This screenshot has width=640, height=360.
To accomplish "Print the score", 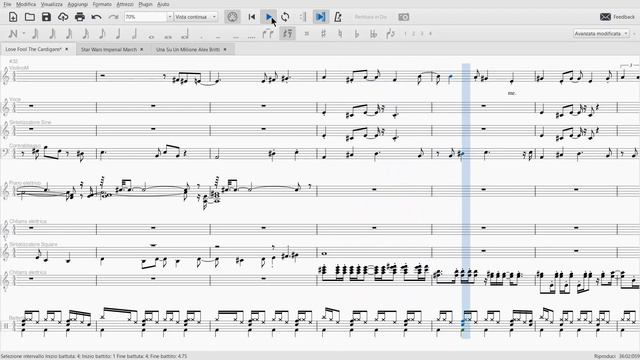I will (80, 17).
